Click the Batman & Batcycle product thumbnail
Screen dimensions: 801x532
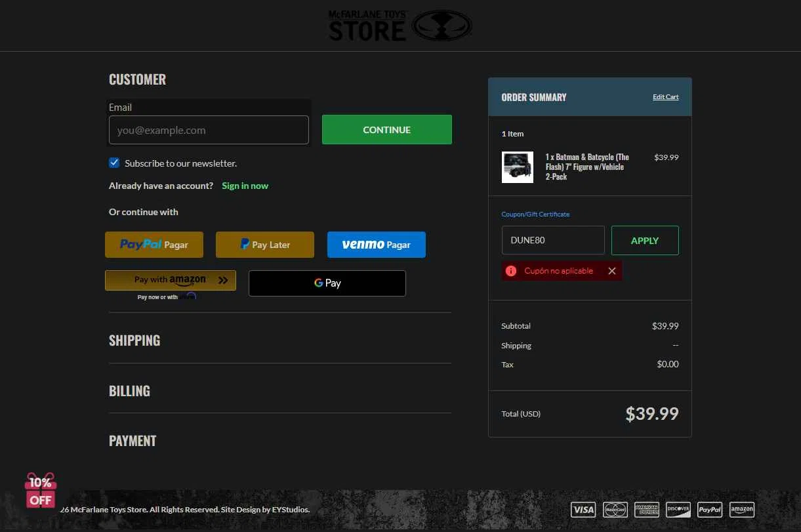coord(518,167)
